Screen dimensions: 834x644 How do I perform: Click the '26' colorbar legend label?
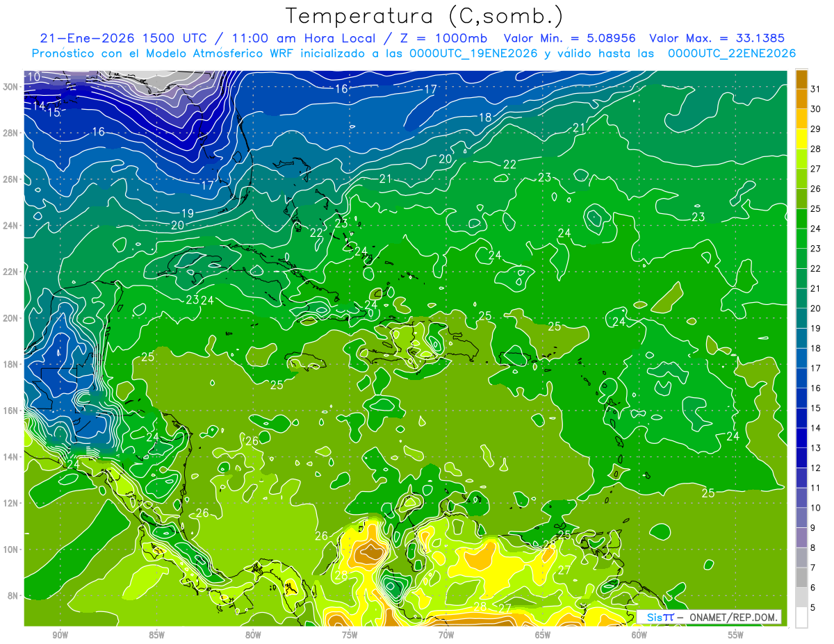click(816, 188)
